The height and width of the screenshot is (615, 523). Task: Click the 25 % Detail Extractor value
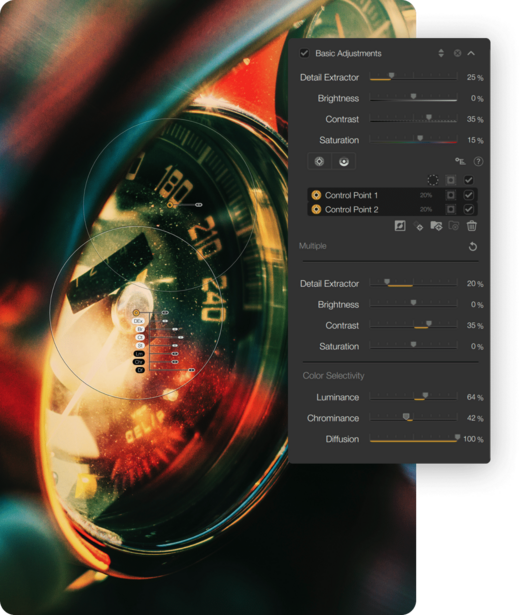click(x=475, y=77)
